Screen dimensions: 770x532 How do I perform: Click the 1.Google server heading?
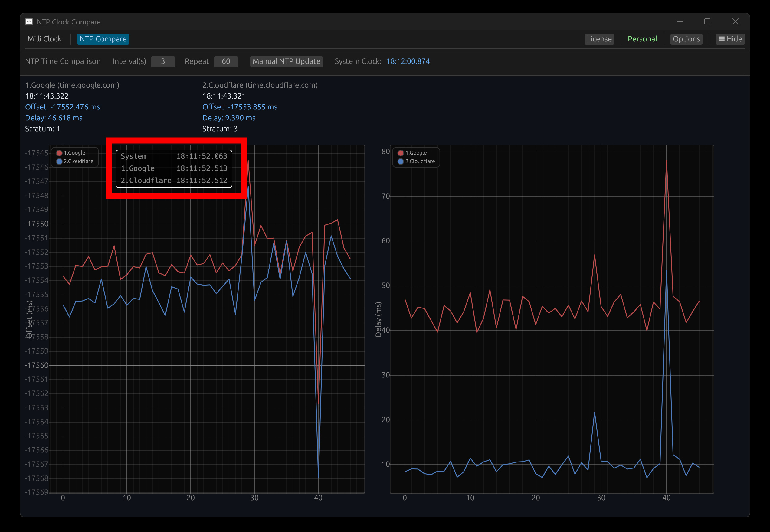tap(72, 85)
